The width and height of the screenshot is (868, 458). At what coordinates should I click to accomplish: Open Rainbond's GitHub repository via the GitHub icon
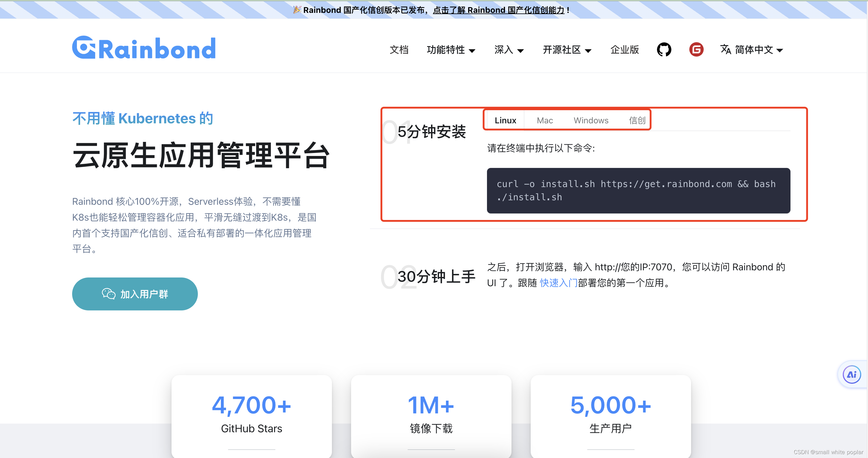click(664, 49)
